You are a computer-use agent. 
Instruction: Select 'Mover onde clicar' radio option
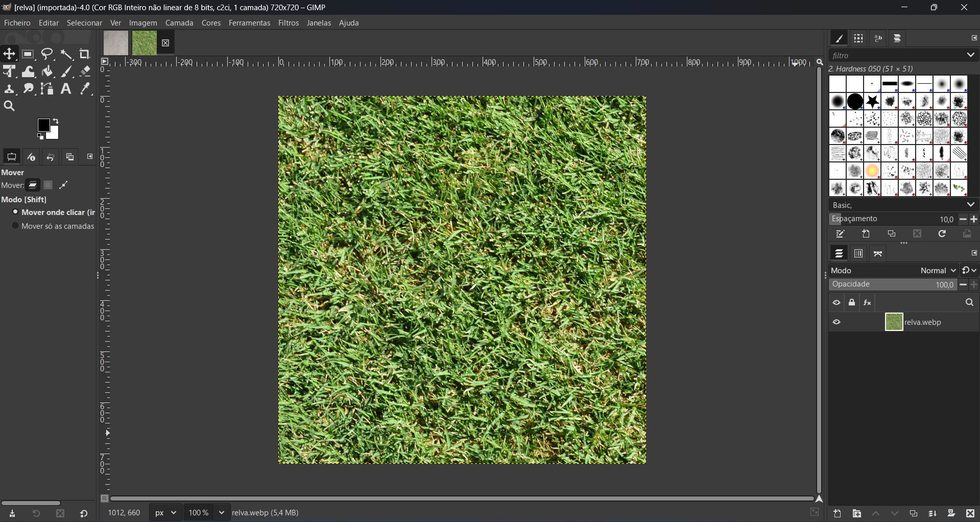click(15, 212)
